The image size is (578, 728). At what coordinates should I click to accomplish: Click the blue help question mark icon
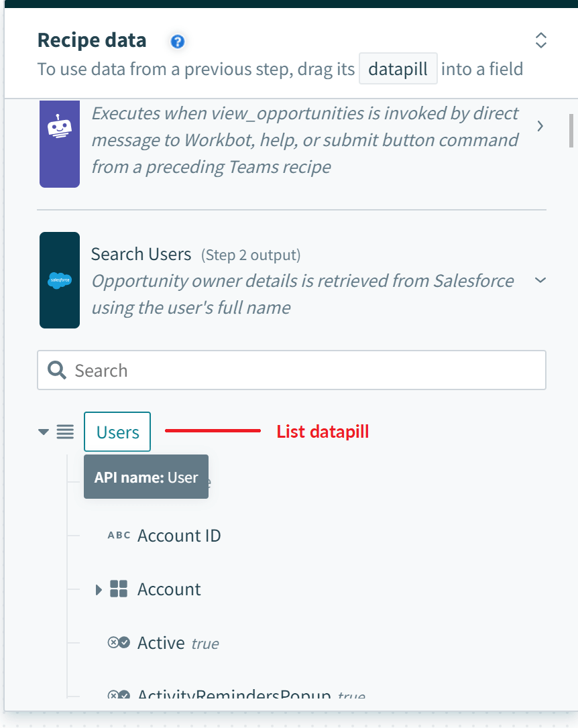coord(178,42)
